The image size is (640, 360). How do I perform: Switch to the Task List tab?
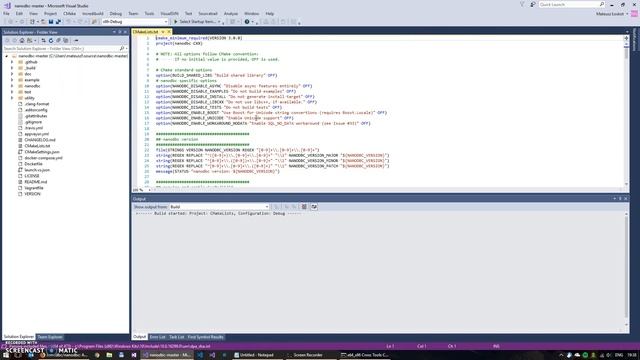(x=177, y=337)
